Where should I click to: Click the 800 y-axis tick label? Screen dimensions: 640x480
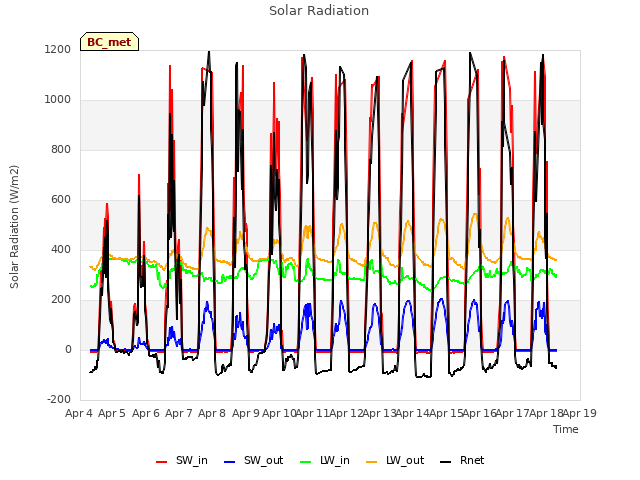pos(61,150)
